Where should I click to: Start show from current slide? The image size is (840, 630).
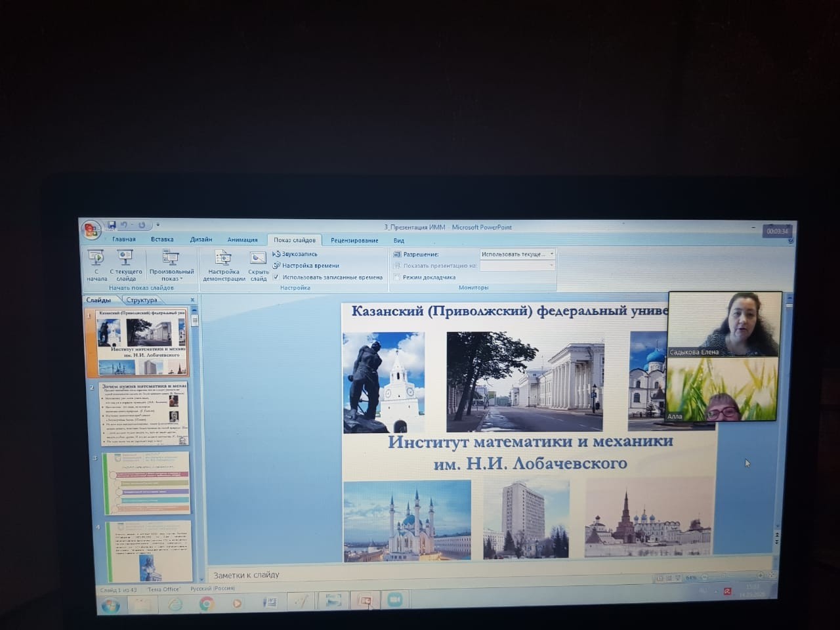point(126,266)
